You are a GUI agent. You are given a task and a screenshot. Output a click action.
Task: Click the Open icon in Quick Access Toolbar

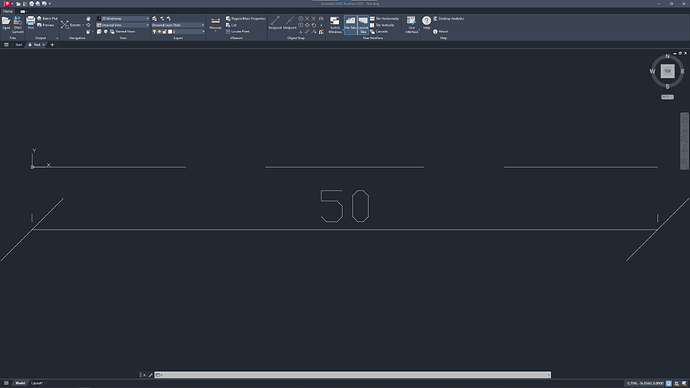[18, 4]
